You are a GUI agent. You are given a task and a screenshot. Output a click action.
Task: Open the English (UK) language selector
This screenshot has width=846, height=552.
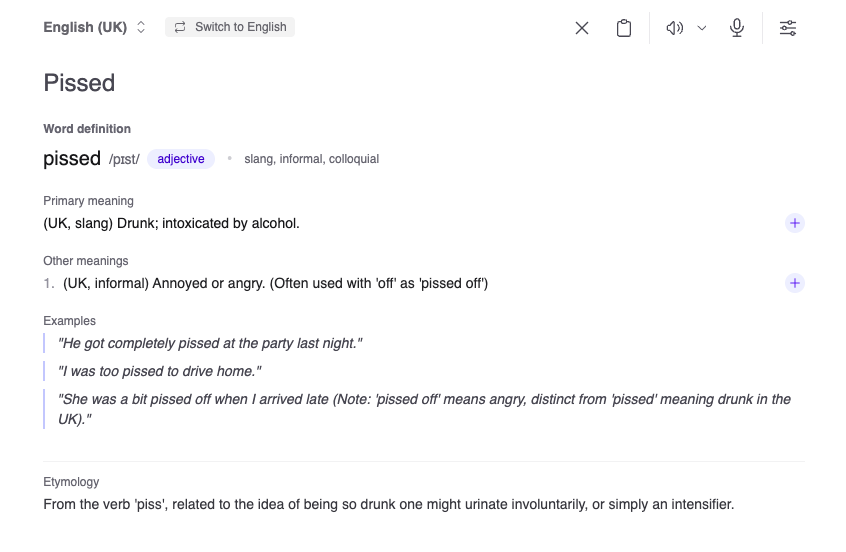click(x=95, y=28)
